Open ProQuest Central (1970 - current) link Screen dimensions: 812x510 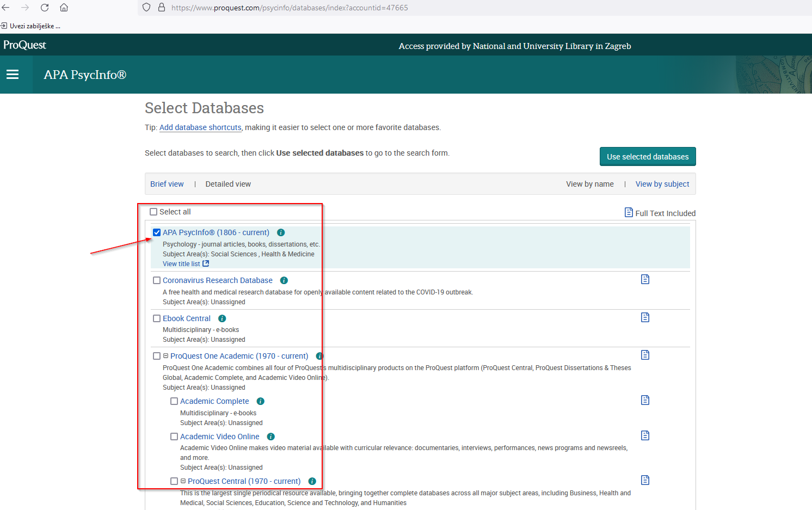coord(244,481)
